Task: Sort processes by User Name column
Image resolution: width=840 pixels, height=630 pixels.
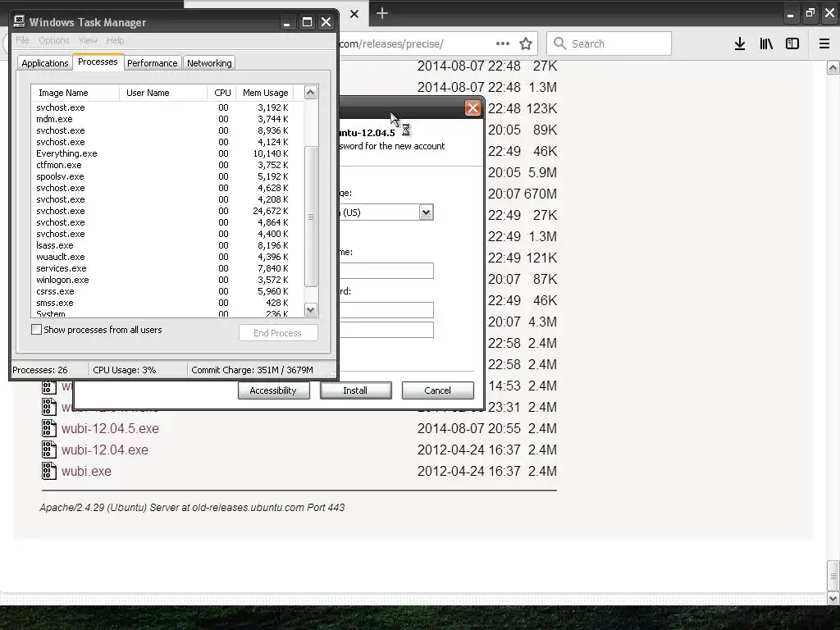Action: point(163,93)
